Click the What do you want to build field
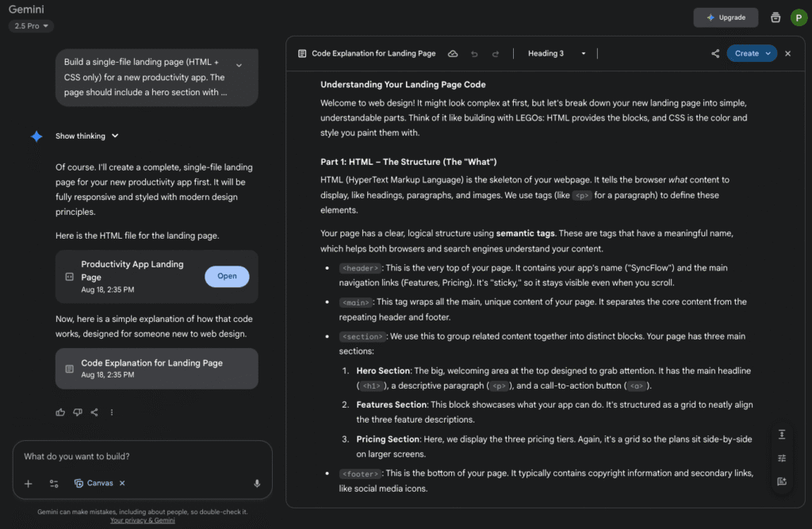Screen dimensions: 812x529 tap(119, 455)
